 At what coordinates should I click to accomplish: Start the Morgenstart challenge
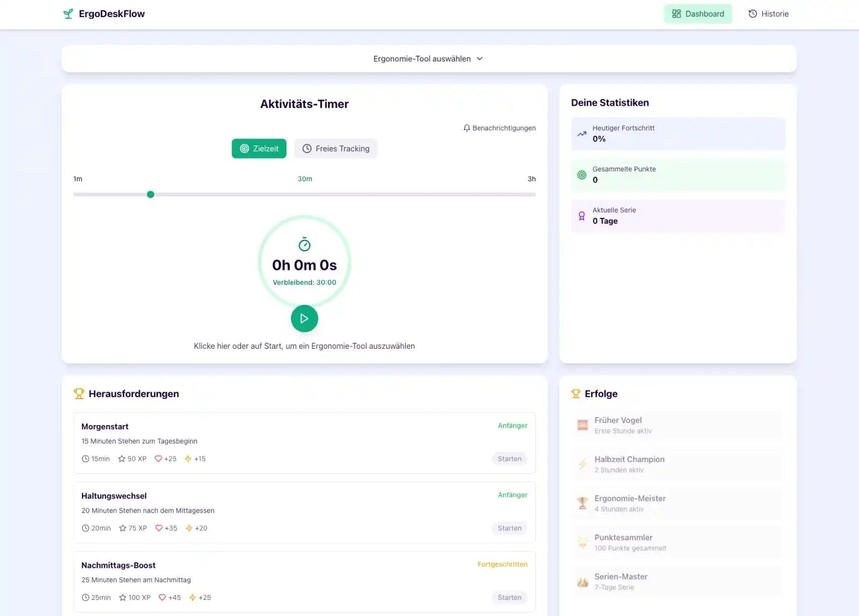509,459
